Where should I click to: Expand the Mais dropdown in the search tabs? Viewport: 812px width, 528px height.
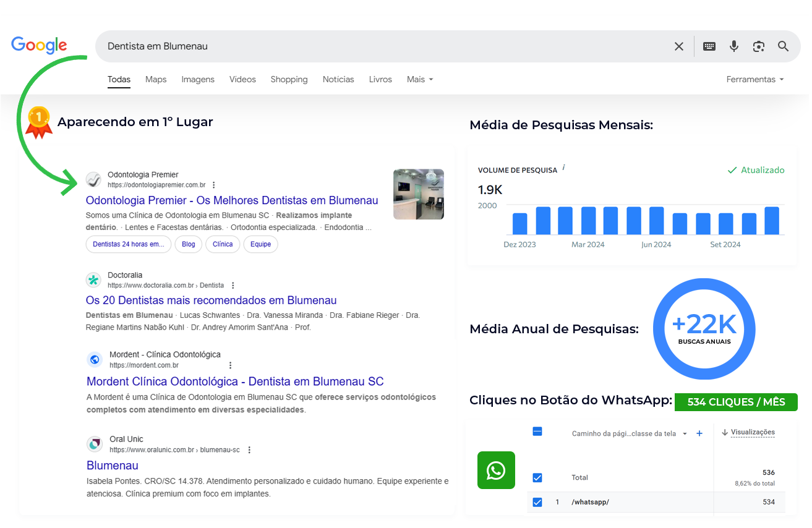(420, 79)
